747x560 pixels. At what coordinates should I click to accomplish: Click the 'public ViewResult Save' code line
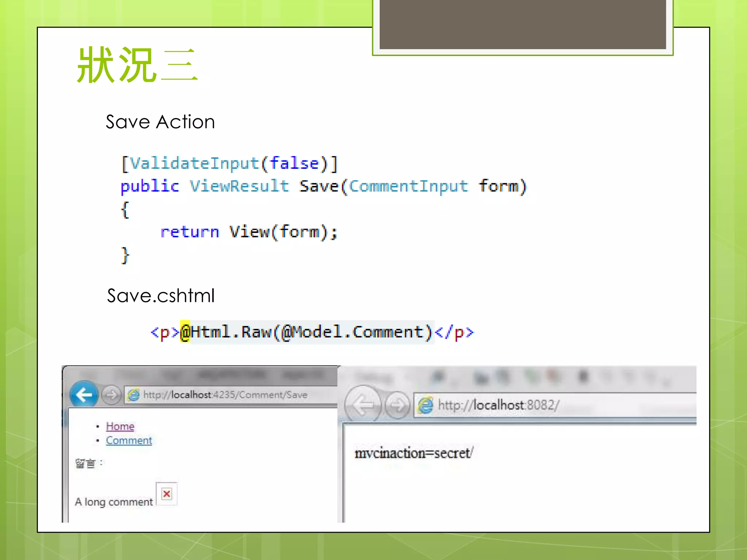(x=324, y=186)
